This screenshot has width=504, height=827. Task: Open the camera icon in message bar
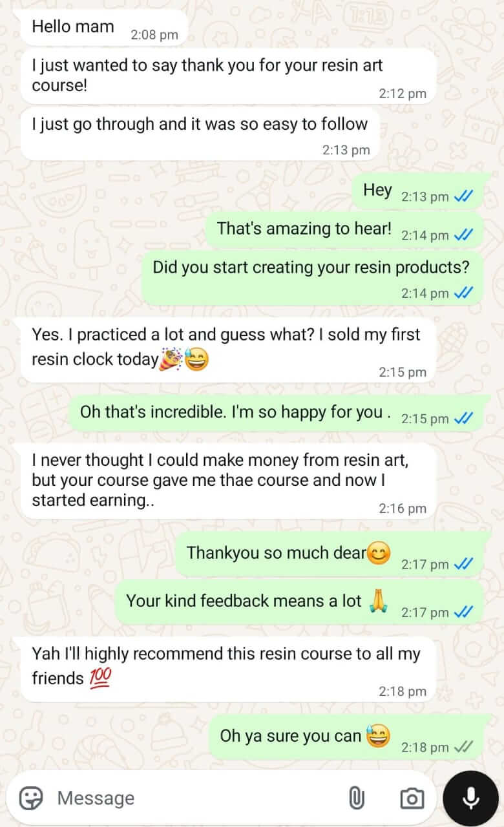[x=412, y=799]
